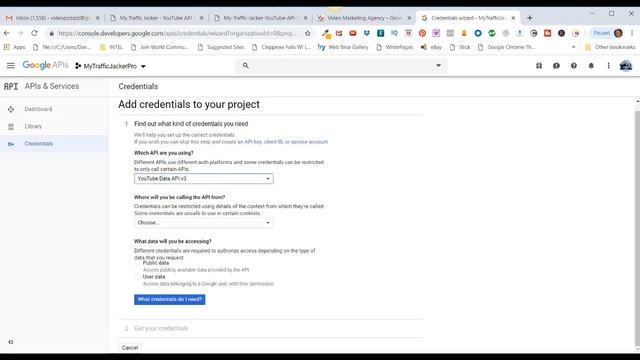The height and width of the screenshot is (360, 640).
Task: Switch to the first My Traffic Jacker tab
Action: tap(156, 18)
